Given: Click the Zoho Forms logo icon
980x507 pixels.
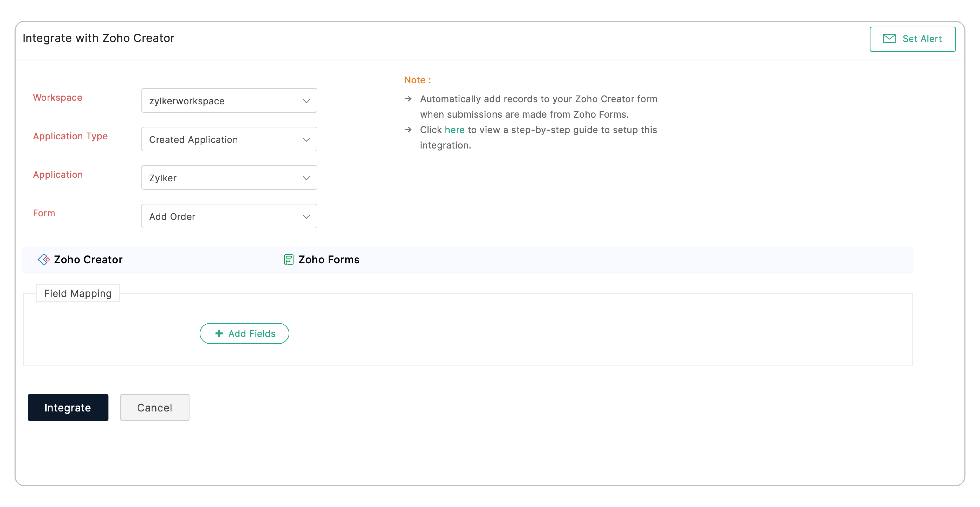Looking at the screenshot, I should pyautogui.click(x=289, y=260).
